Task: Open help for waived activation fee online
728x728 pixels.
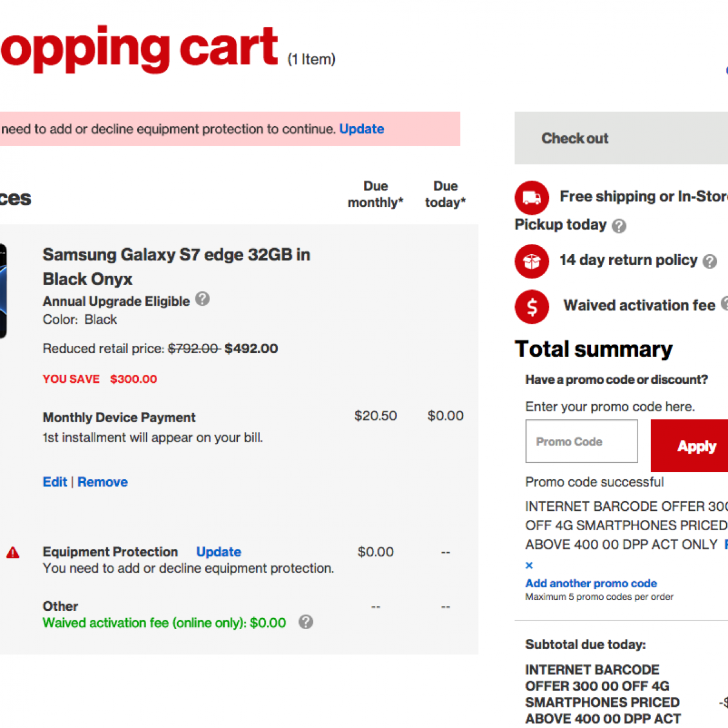Action: point(306,622)
